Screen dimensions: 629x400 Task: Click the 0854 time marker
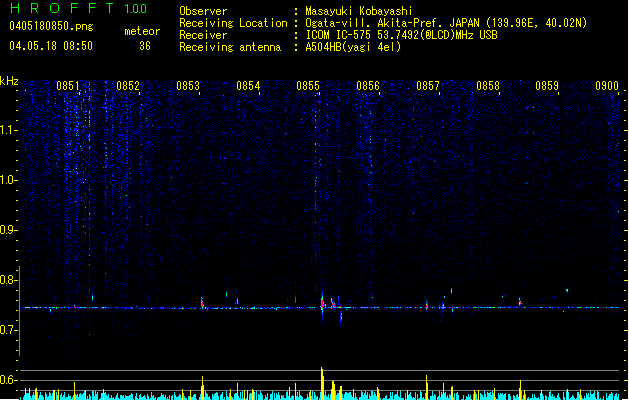coord(248,86)
